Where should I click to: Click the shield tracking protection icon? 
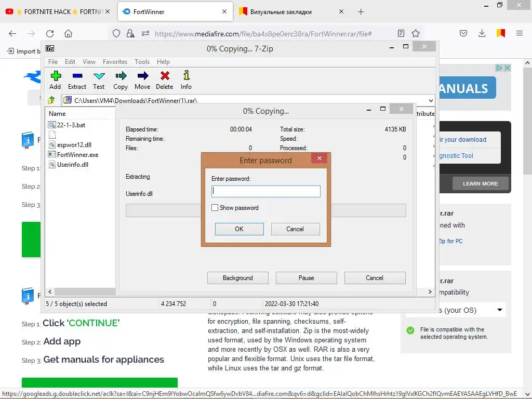tap(116, 33)
